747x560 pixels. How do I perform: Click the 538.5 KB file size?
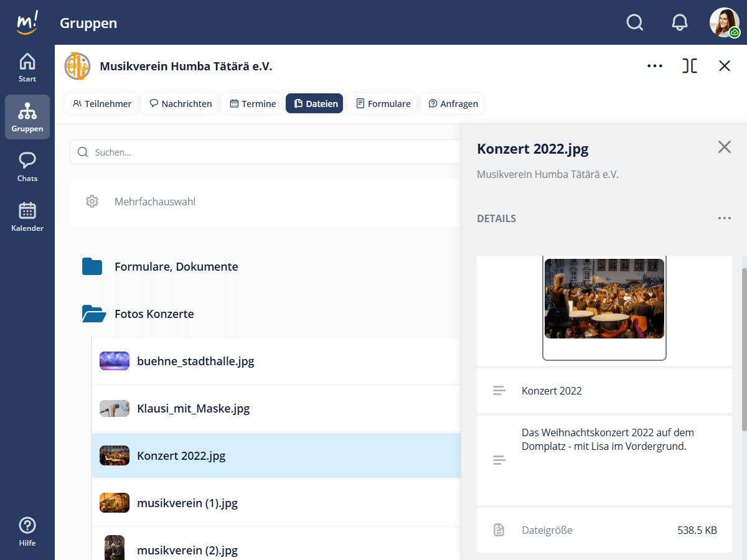click(697, 530)
